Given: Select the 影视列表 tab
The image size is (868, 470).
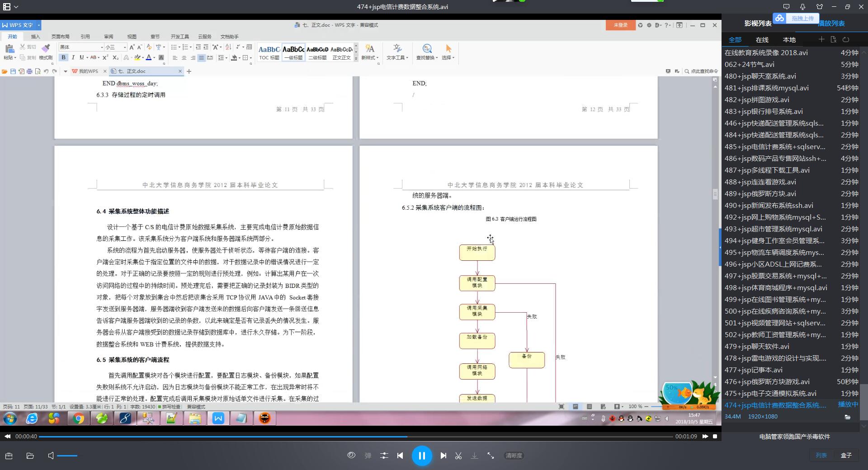Looking at the screenshot, I should pos(758,23).
